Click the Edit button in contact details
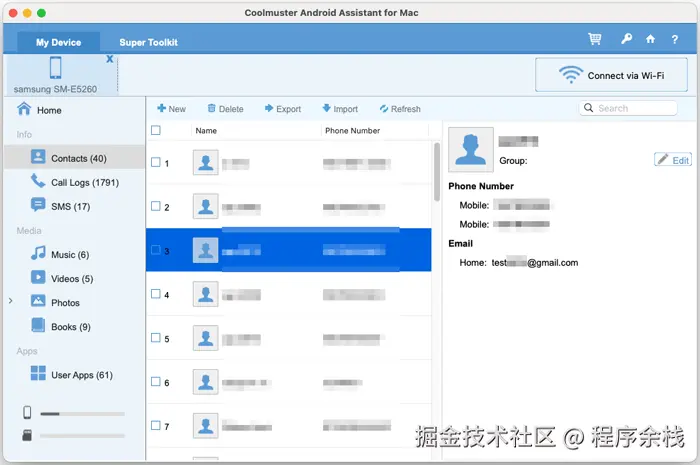700x465 pixels. click(x=673, y=159)
